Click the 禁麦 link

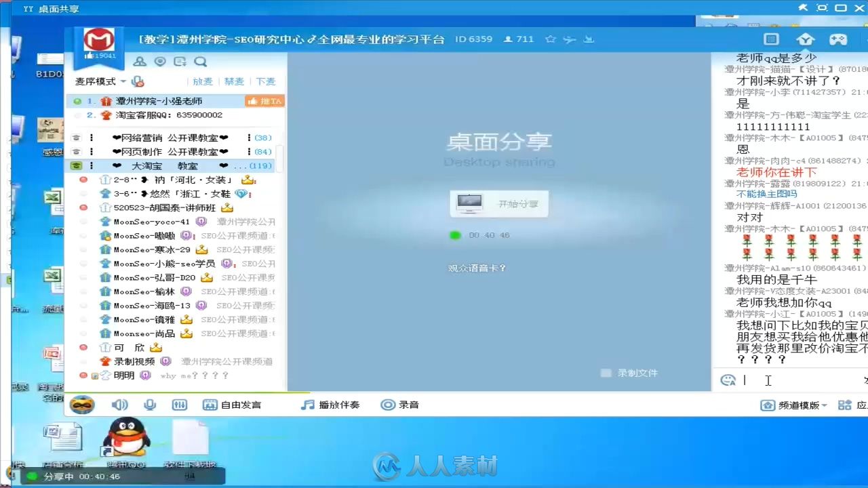tap(234, 81)
